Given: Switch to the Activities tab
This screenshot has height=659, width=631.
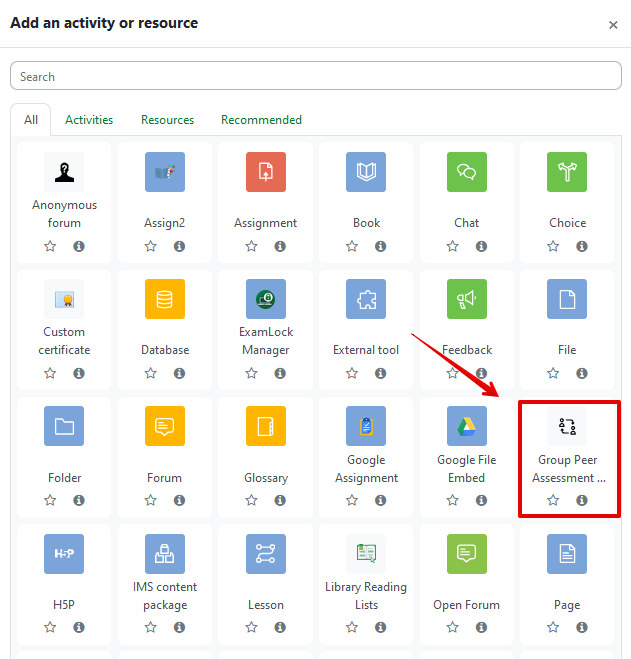Looking at the screenshot, I should coord(89,120).
